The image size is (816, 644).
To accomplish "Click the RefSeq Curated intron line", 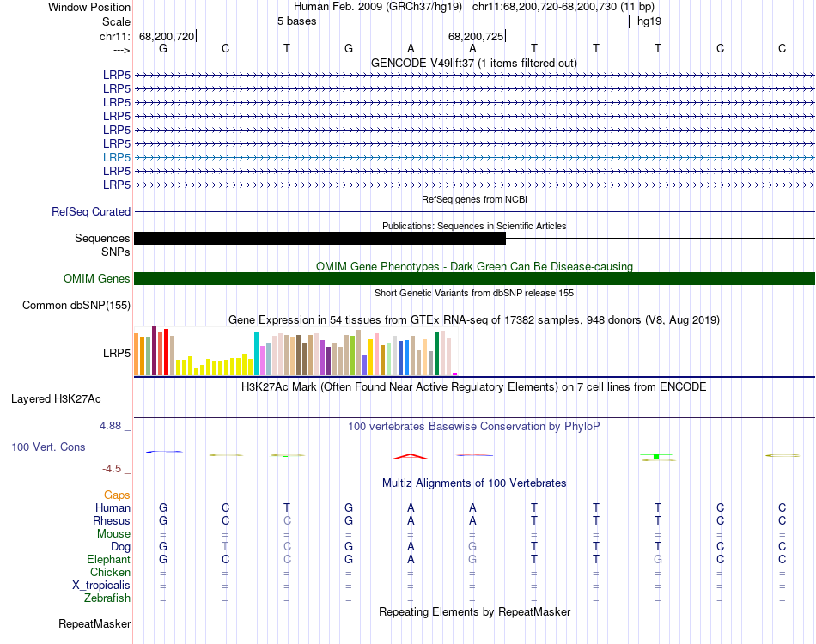I will coord(474,212).
